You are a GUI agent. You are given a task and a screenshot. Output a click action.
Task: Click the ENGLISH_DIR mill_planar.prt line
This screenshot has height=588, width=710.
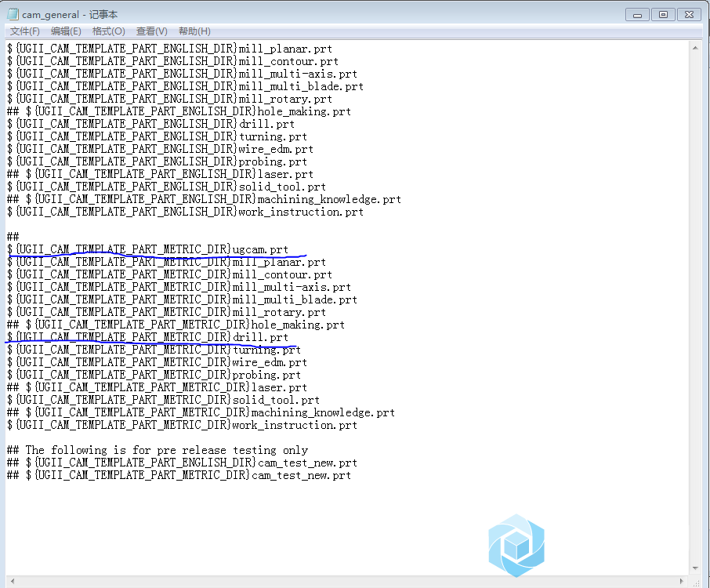coord(170,49)
